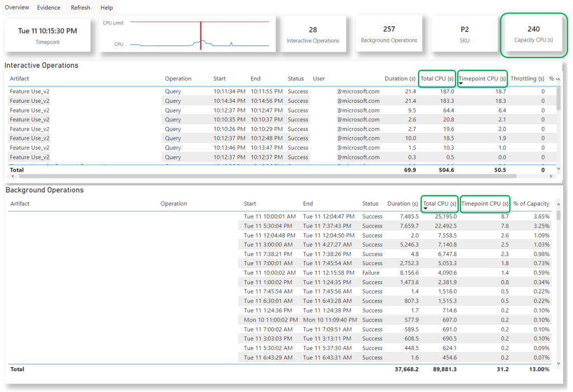Open the Evidence menu item
Viewport: 573px width, 392px height.
tap(49, 7)
